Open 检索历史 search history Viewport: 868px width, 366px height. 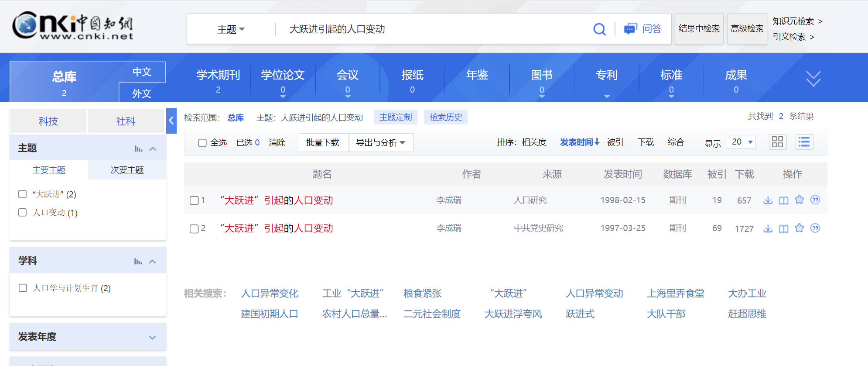tap(446, 117)
